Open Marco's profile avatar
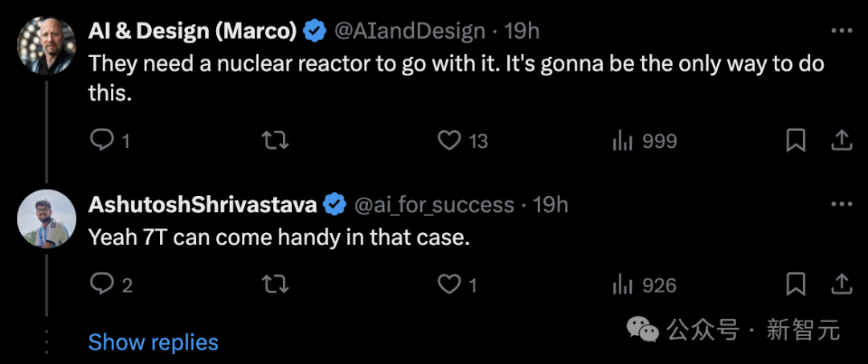 [46, 45]
